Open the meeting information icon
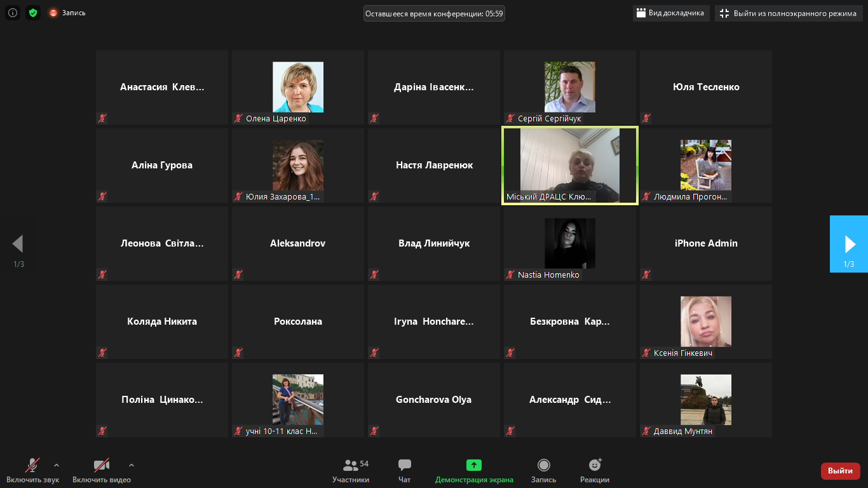The image size is (868, 488). 13,13
